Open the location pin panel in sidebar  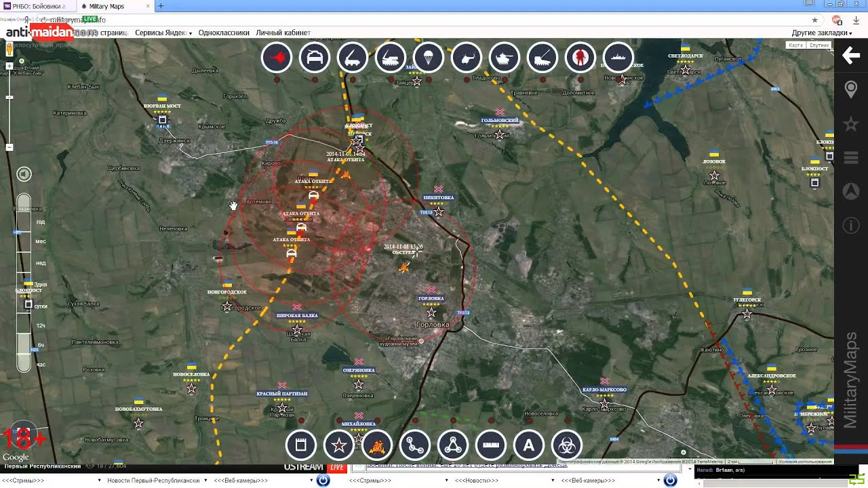point(851,89)
